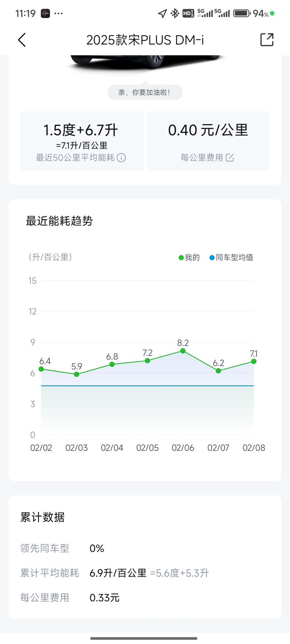Tap the 亲，你要加油啦！ reminder bubble
Screen dimensions: 290x644
pyautogui.click(x=145, y=92)
